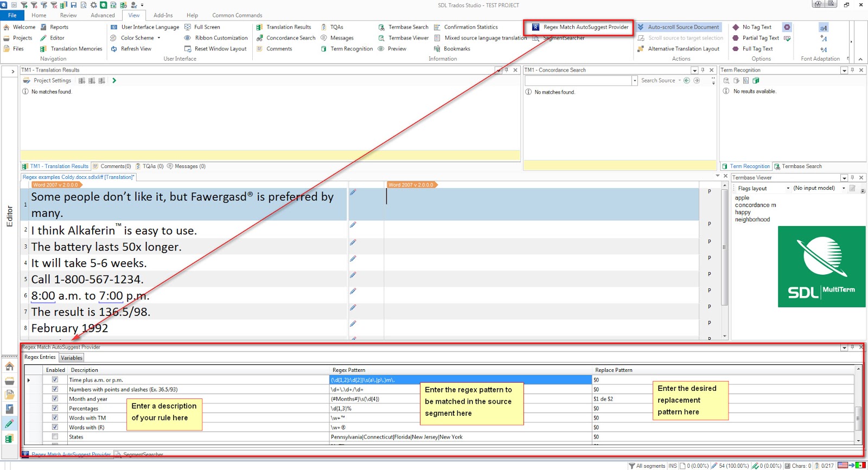Viewport: 868px width, 470px height.
Task: Open Ribbon Customization
Action: [216, 38]
